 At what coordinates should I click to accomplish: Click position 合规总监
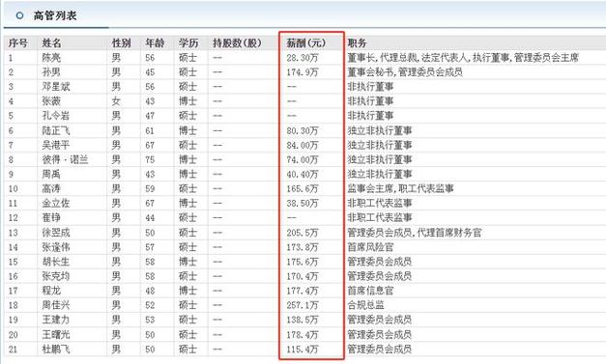[365, 305]
